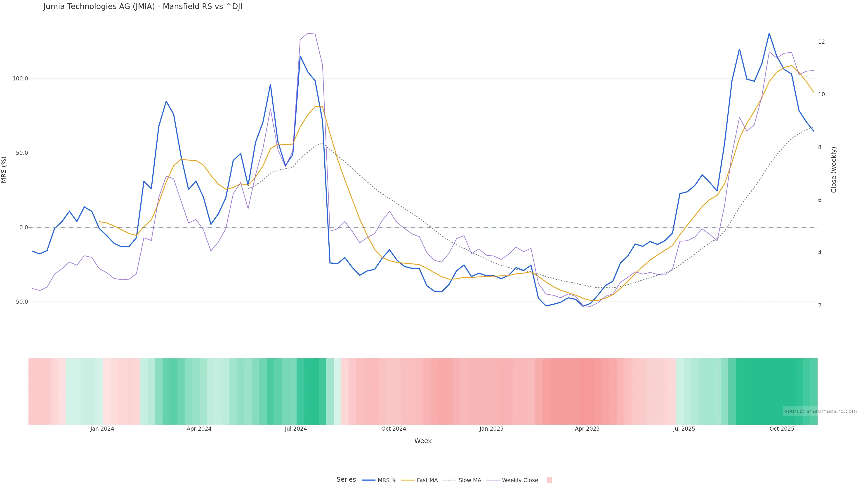Click the blue MRS % legend line icon

tap(369, 480)
